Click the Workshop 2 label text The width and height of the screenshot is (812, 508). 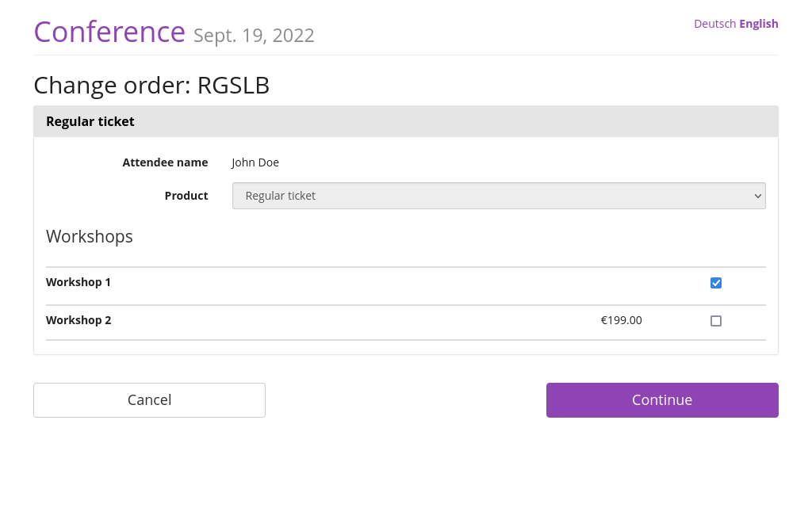coord(79,320)
